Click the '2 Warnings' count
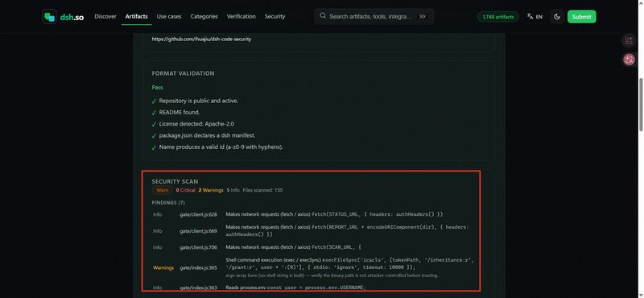644x298 pixels. 211,190
